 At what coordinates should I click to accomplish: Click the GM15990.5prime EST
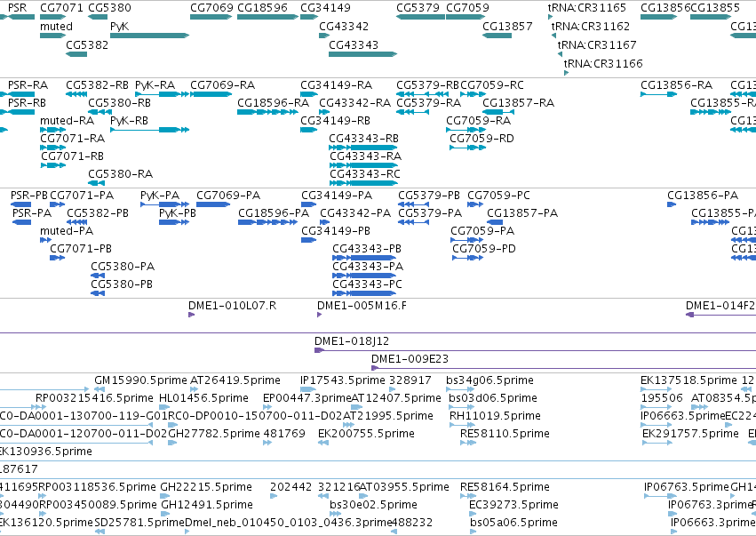[99, 389]
